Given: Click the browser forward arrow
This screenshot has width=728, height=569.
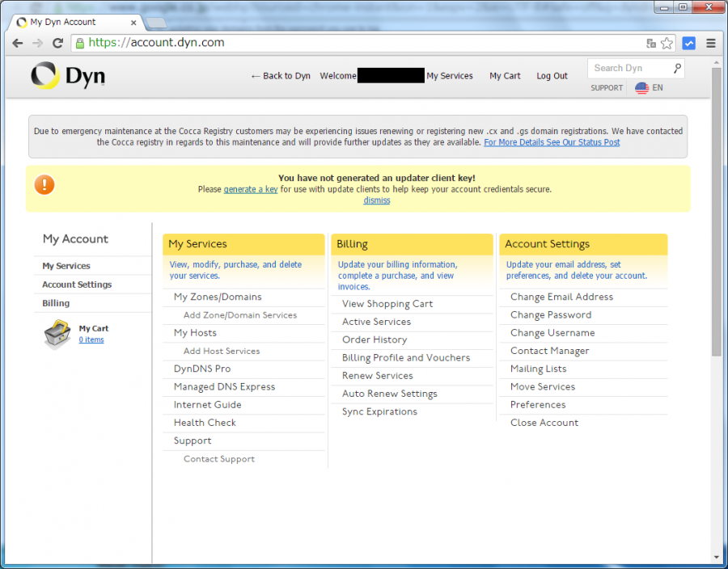Looking at the screenshot, I should click(x=37, y=43).
